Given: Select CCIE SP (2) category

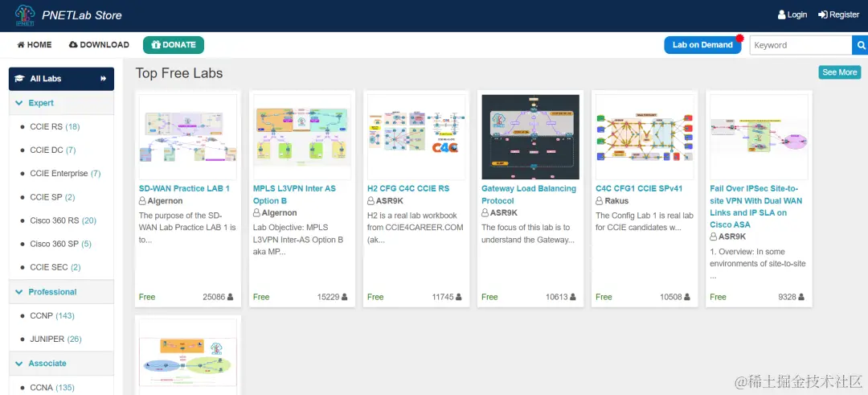Looking at the screenshot, I should [x=52, y=197].
